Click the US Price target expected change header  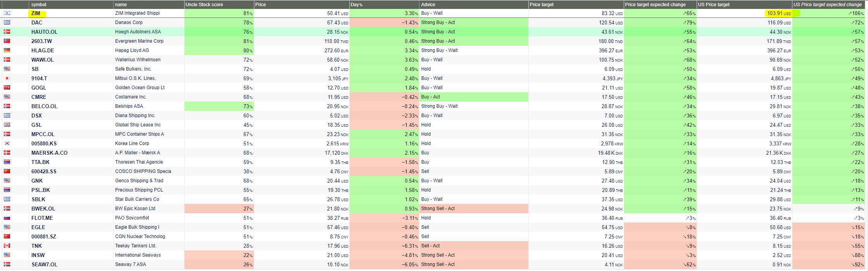[x=829, y=5]
